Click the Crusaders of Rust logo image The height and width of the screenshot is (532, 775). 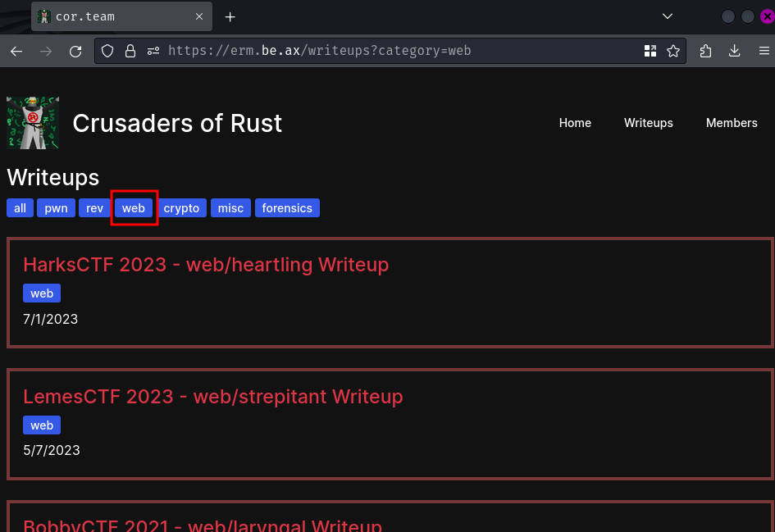tap(33, 123)
